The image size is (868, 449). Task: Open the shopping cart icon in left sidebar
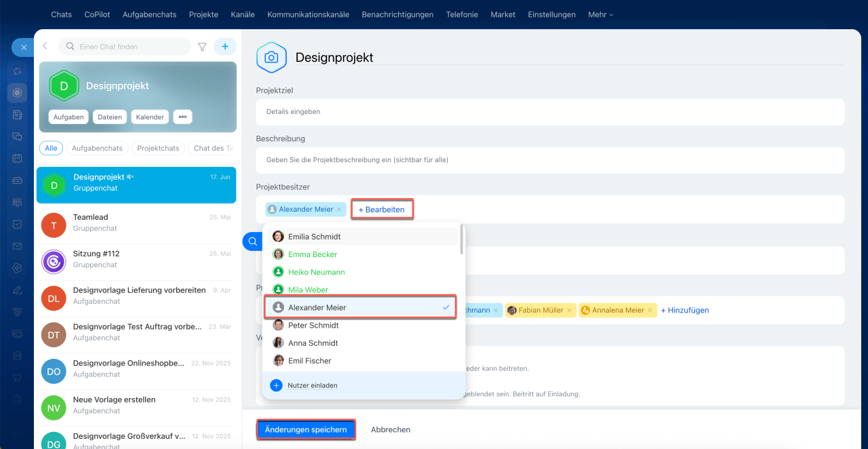point(18,377)
